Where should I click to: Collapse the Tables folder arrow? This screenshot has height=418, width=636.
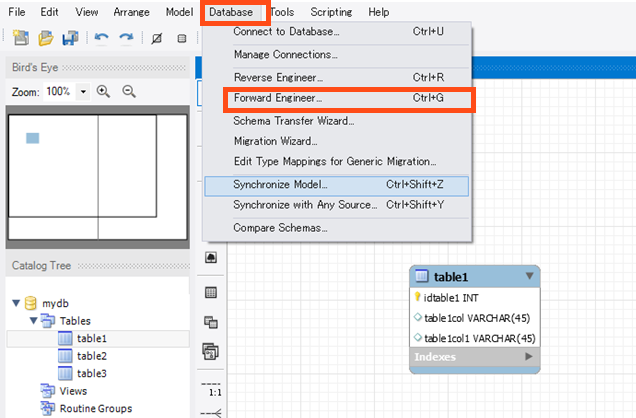[34, 321]
